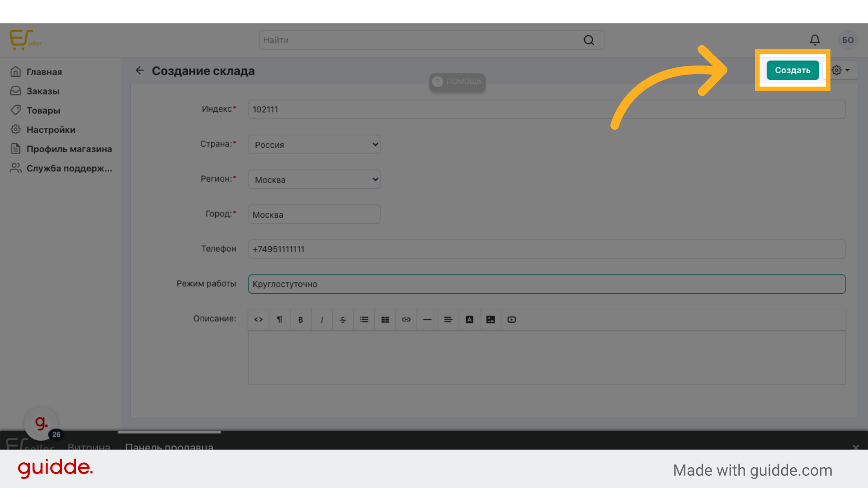Insert a link via editor toolbar

(x=406, y=319)
